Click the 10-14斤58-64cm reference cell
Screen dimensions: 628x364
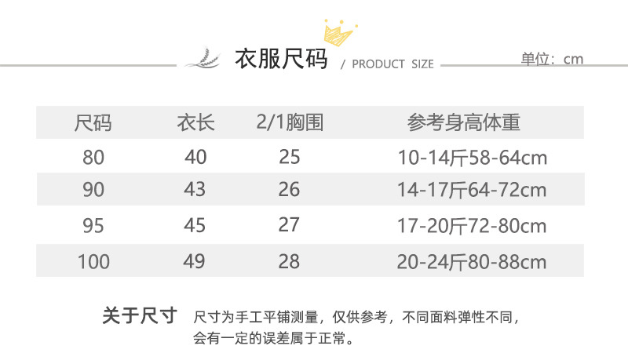472,158
